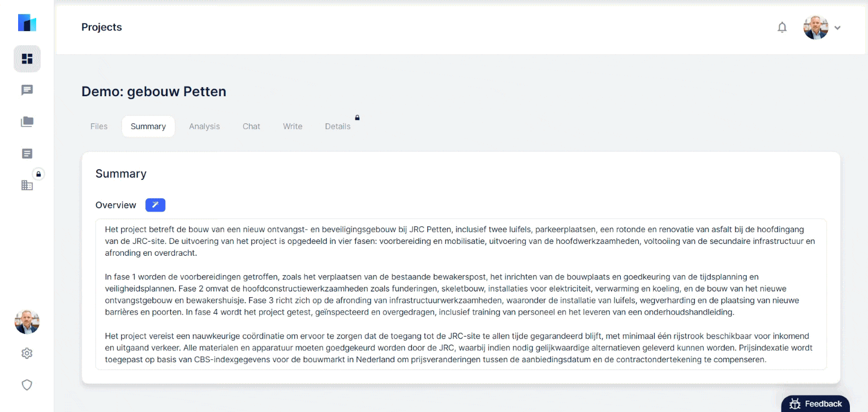Click inside the Overview summary text box

pos(461,294)
